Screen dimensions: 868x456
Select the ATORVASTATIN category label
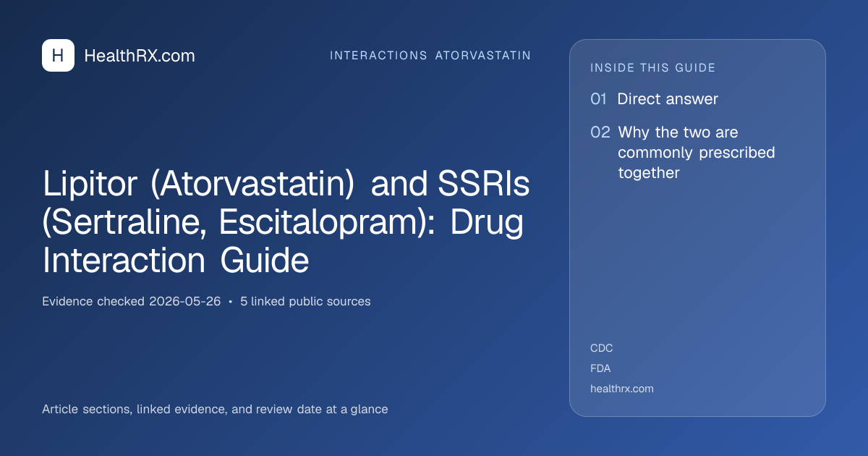(483, 56)
